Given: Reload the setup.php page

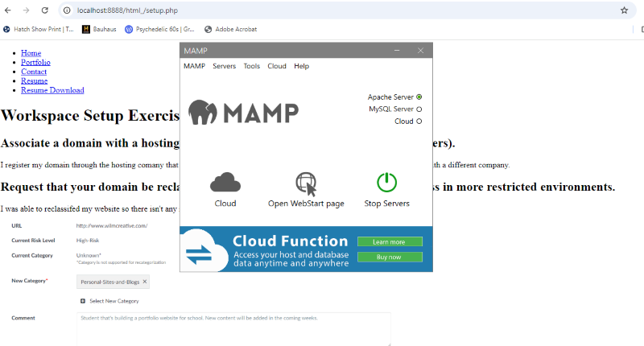Looking at the screenshot, I should (x=45, y=10).
